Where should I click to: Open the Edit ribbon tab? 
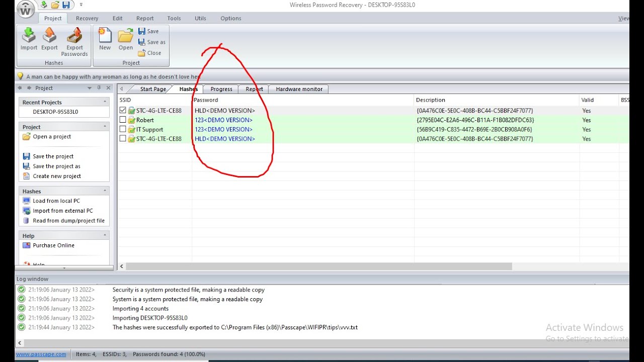(x=117, y=18)
